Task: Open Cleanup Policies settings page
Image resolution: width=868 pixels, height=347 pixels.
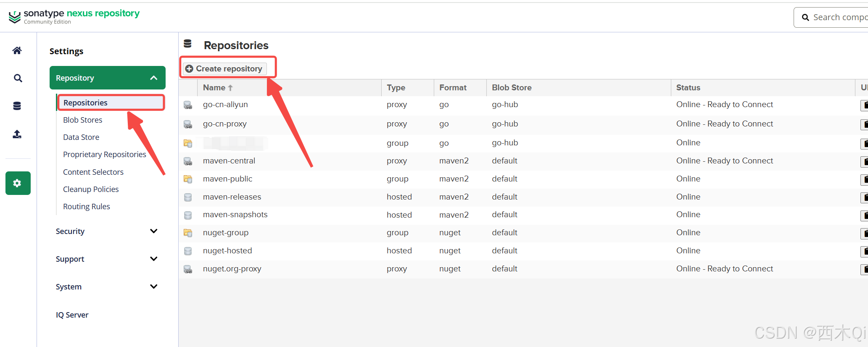Action: coord(91,189)
